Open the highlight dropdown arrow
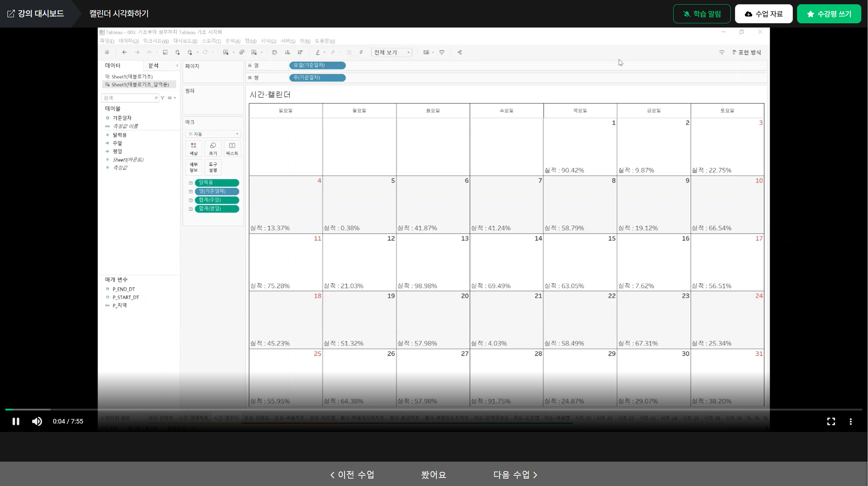Screen dimensions: 868x486 click(325, 52)
